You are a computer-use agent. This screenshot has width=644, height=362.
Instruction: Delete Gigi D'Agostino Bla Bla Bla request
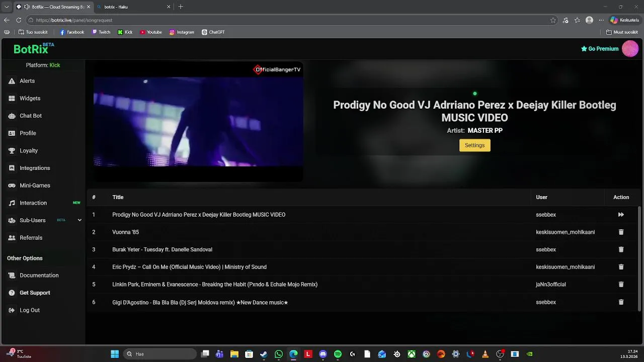click(x=621, y=302)
